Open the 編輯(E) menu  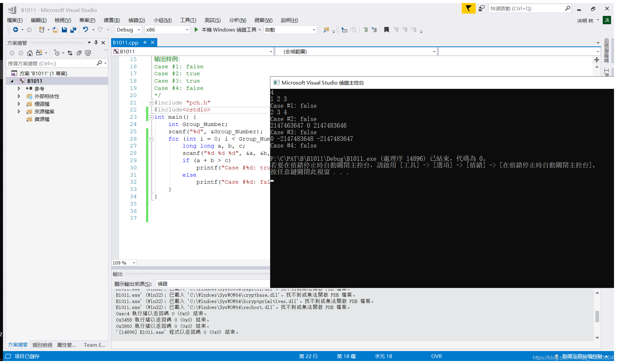39,20
